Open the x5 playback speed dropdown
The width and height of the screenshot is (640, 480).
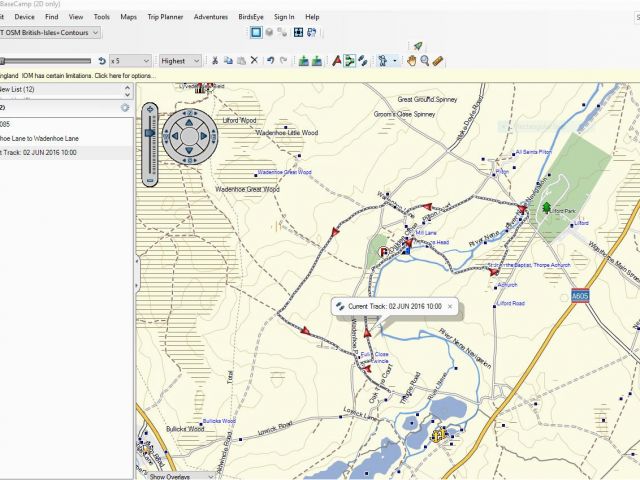tap(130, 61)
